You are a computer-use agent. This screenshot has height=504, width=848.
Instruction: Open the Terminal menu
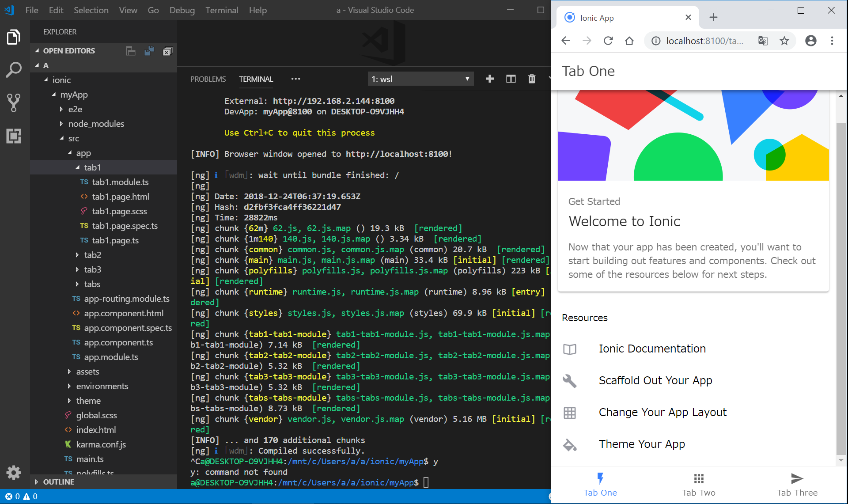(x=221, y=10)
